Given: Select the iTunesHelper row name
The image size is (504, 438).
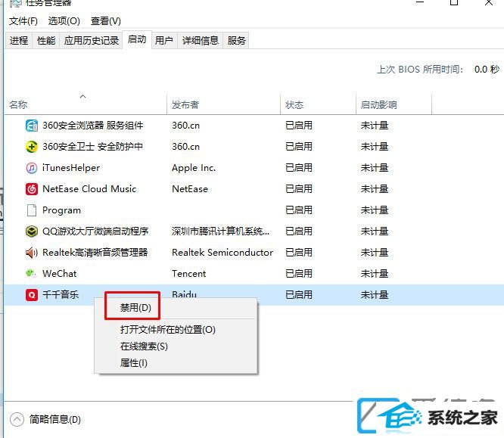Looking at the screenshot, I should pyautogui.click(x=71, y=168).
